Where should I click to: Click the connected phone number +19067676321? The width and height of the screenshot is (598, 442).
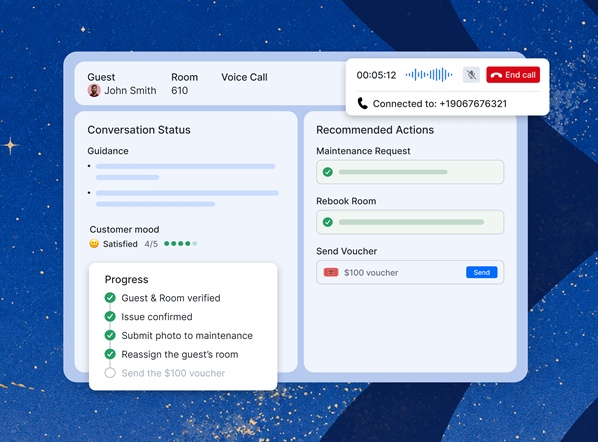click(x=473, y=104)
